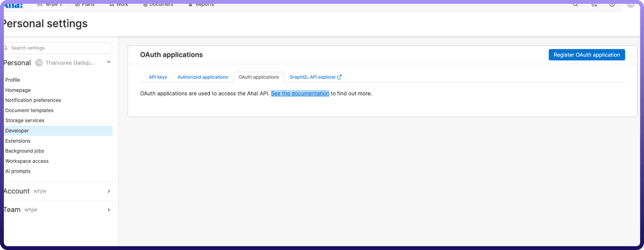Screen dimensions: 644x250
Task: Open the search magnifier in top bar
Action: click(x=575, y=5)
